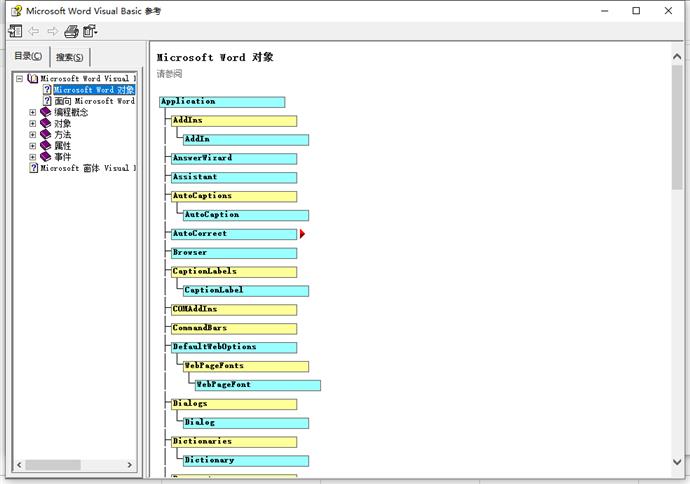Open the DefaultWebOptions object box
The width and height of the screenshot is (690, 484).
coord(234,348)
